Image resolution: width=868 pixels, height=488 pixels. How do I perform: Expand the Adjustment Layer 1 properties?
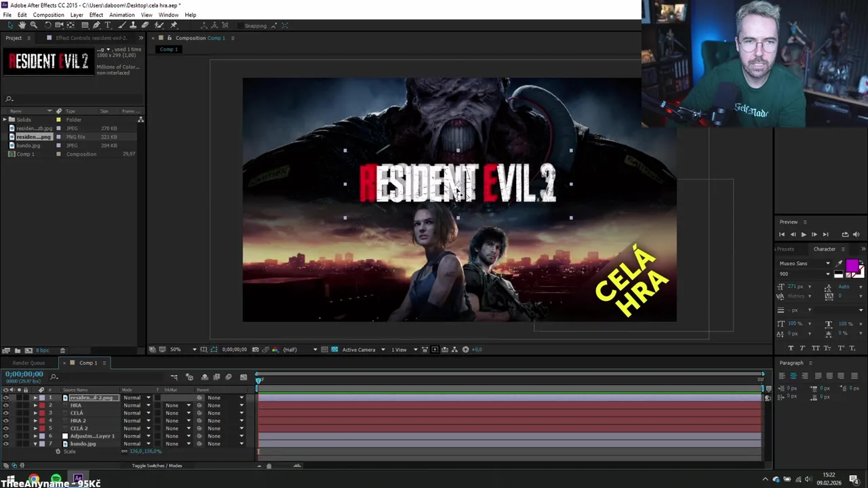[35, 436]
